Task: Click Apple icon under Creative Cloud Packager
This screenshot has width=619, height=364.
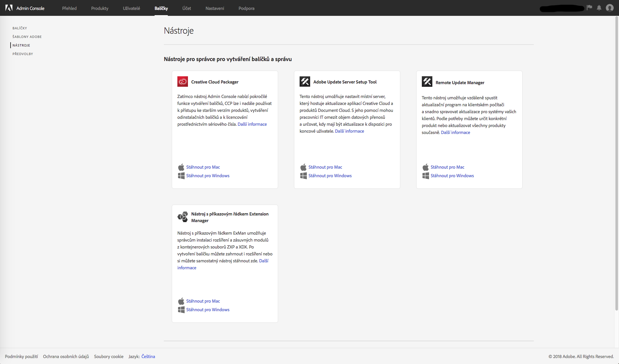Action: (x=181, y=167)
